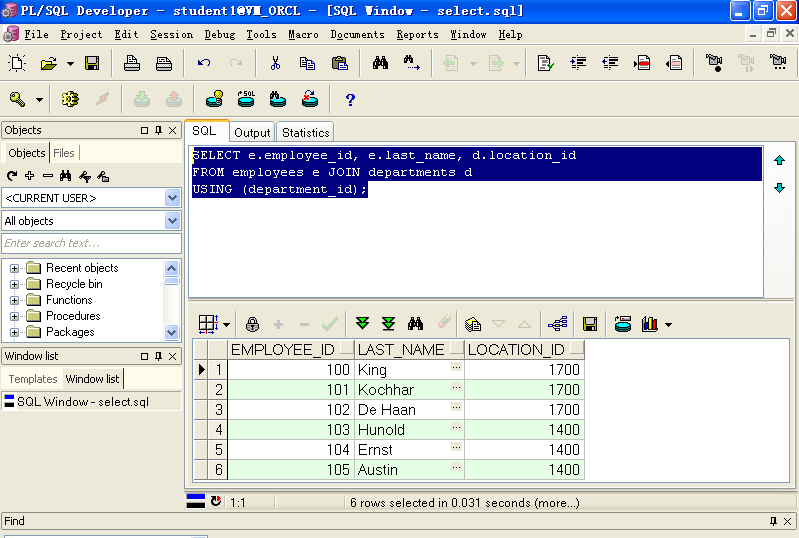
Task: Toggle the pin on Objects panel
Action: click(158, 130)
